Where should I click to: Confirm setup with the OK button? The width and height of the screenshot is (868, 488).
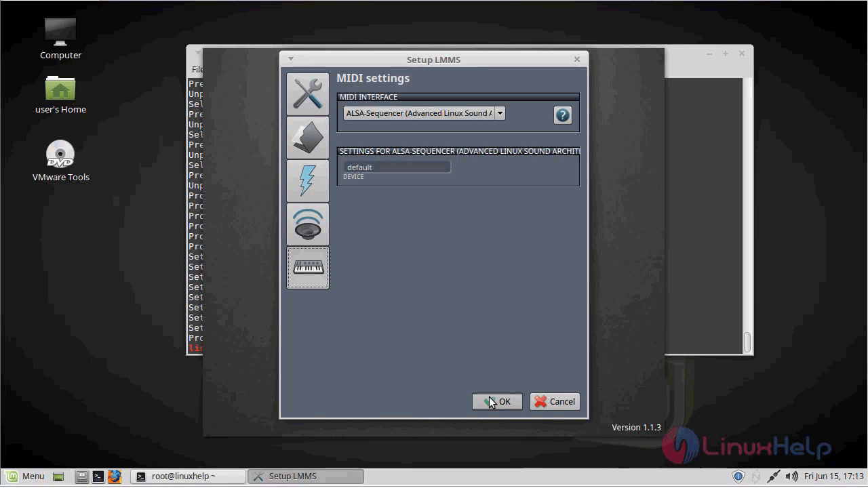pyautogui.click(x=497, y=401)
